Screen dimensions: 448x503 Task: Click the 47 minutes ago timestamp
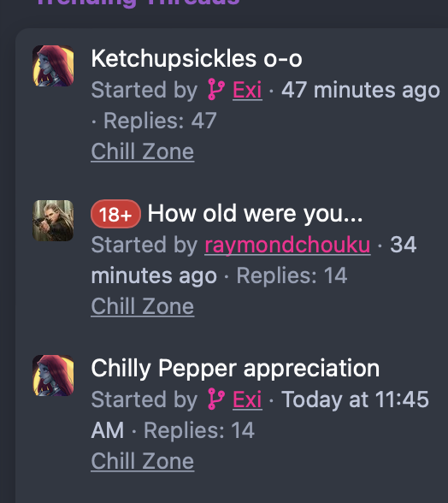[361, 90]
